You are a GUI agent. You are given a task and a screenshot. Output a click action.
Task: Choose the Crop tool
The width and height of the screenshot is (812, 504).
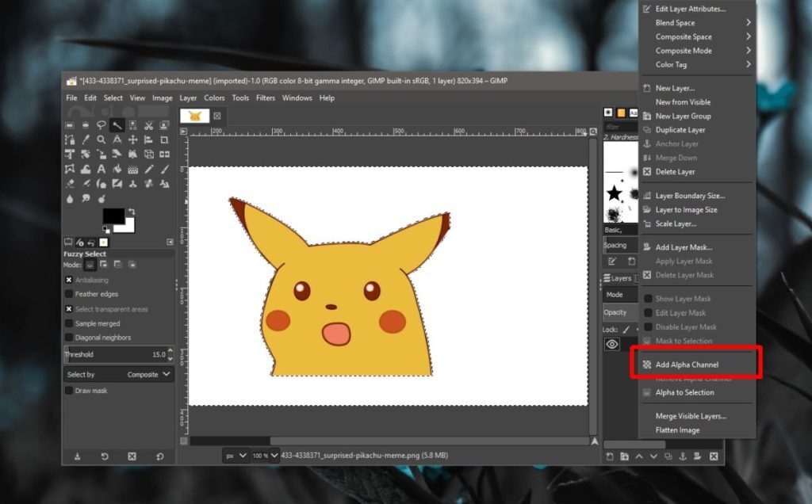pyautogui.click(x=163, y=139)
